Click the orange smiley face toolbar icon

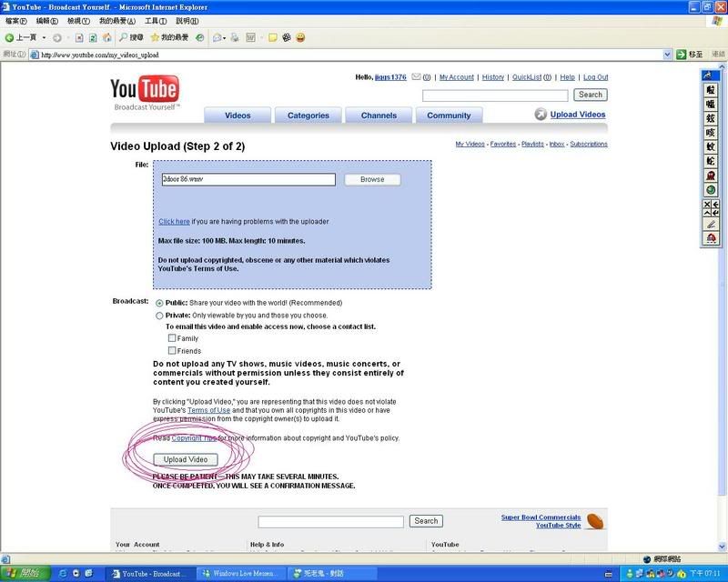point(300,38)
